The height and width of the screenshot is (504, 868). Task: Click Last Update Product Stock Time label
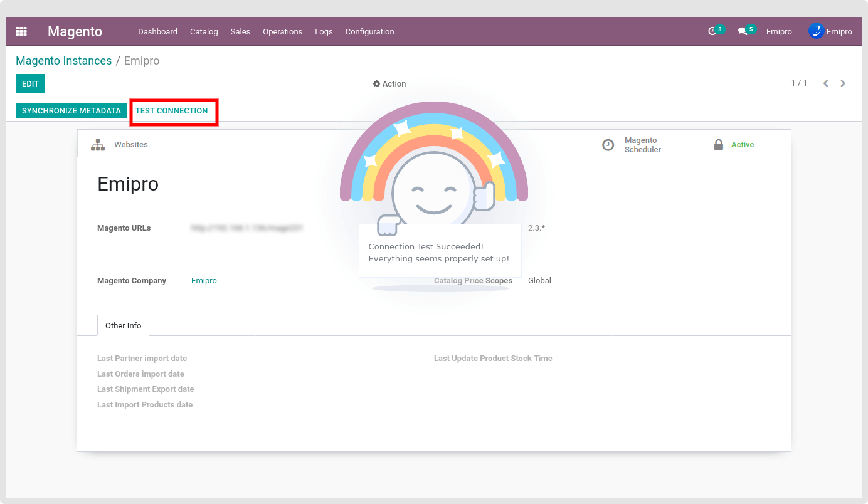493,359
